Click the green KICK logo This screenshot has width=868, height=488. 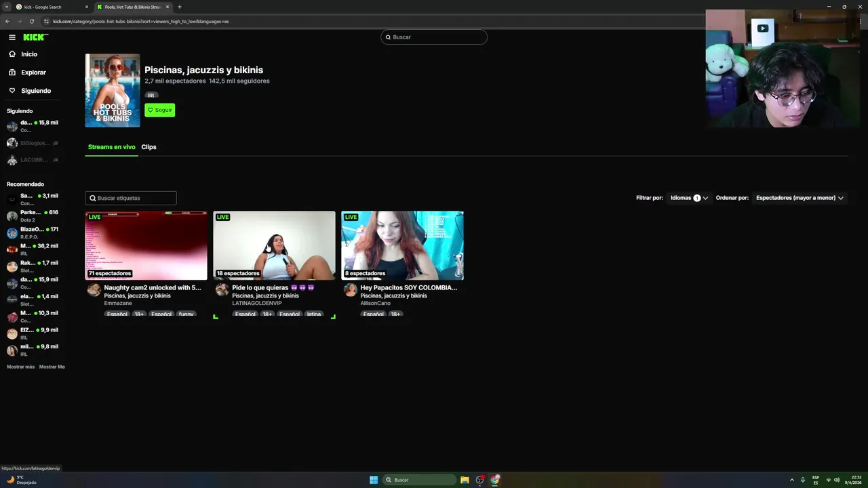coord(35,37)
